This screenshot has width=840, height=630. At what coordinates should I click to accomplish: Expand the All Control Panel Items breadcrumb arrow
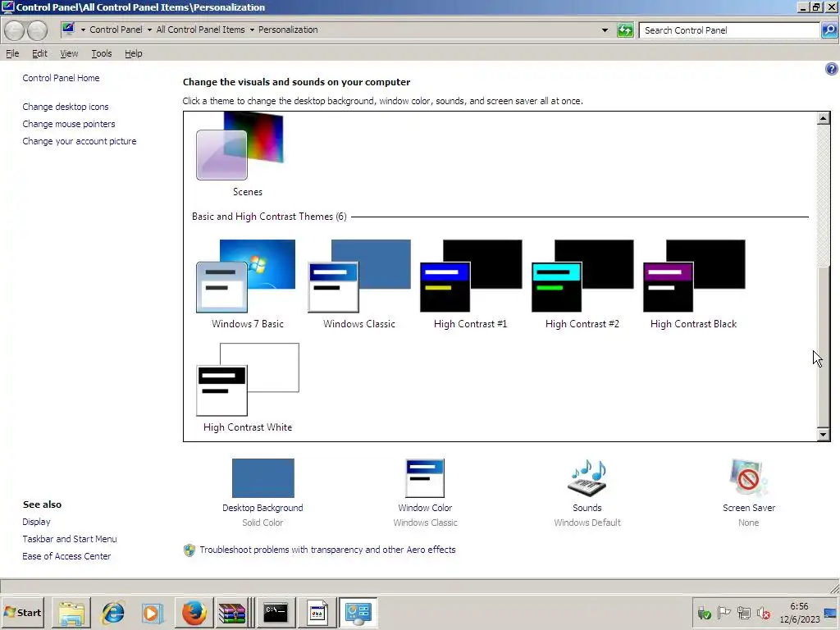pyautogui.click(x=252, y=30)
